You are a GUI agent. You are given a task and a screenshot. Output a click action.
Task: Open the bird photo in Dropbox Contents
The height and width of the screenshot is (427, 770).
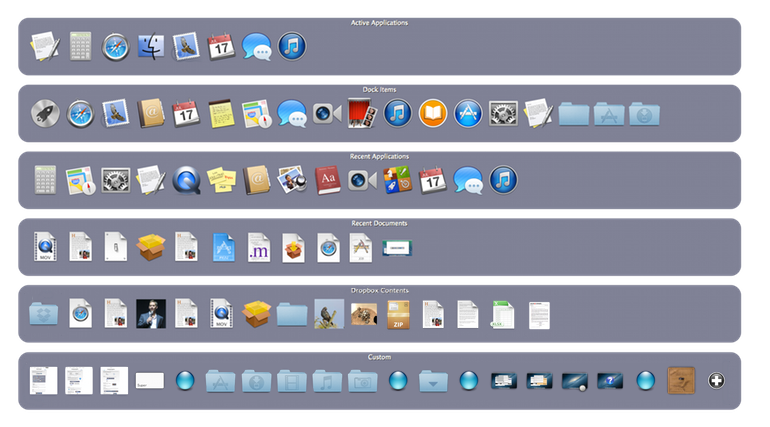(329, 314)
